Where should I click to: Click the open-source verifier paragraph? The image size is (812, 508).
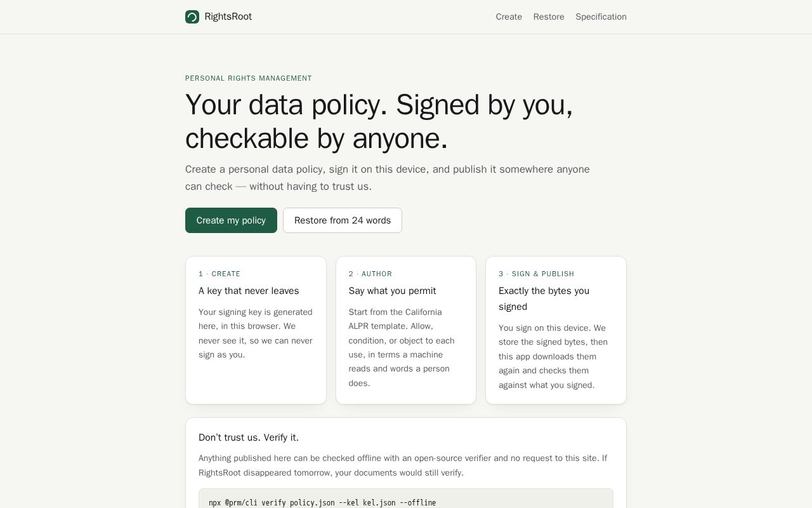403,465
